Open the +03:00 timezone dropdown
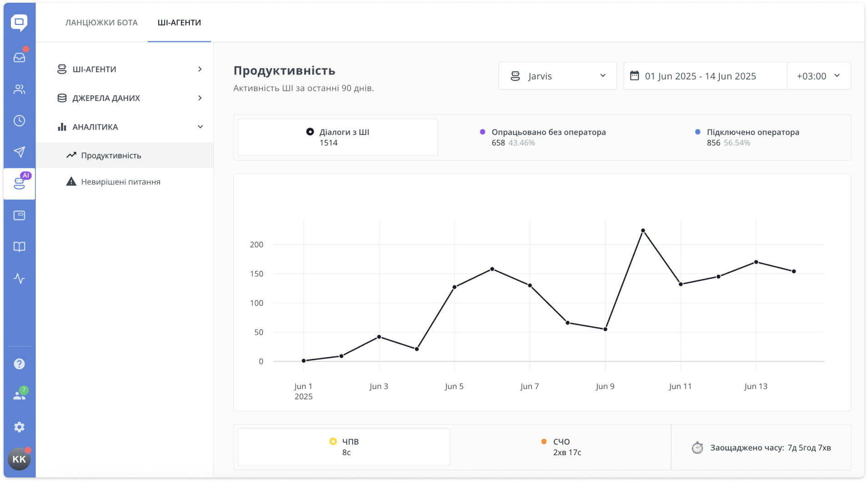The width and height of the screenshot is (868, 482). pyautogui.click(x=818, y=76)
